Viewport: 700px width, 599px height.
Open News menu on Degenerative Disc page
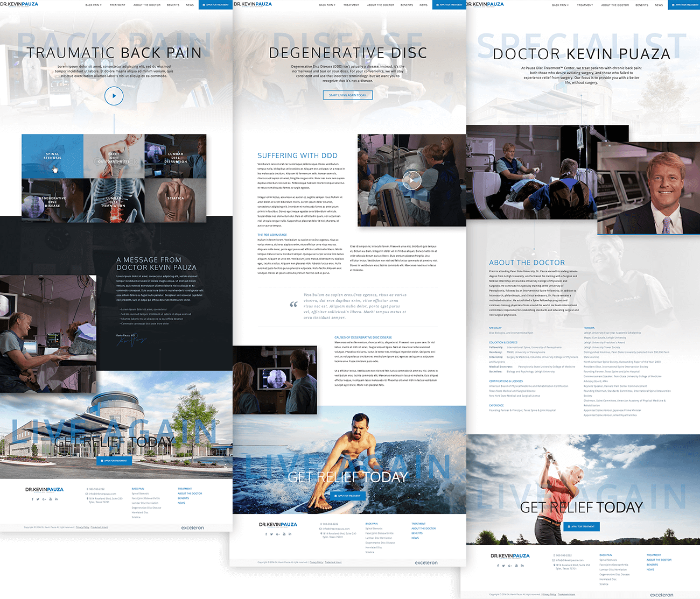[x=424, y=5]
